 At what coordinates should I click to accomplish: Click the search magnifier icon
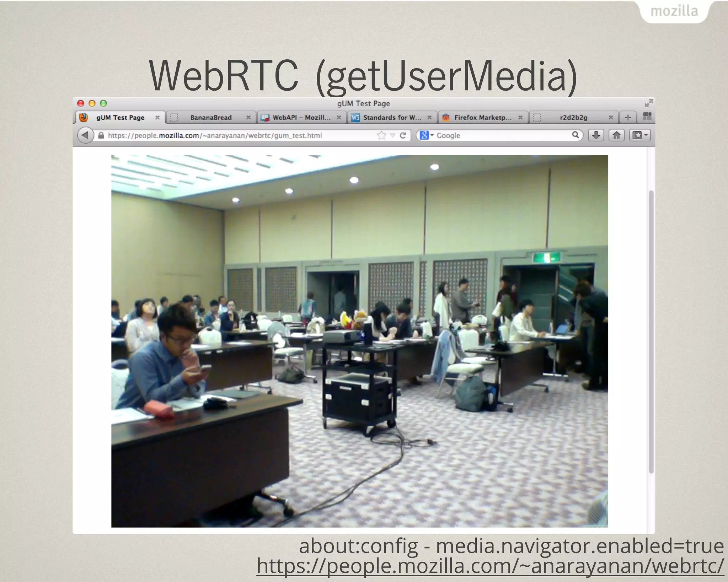point(575,135)
